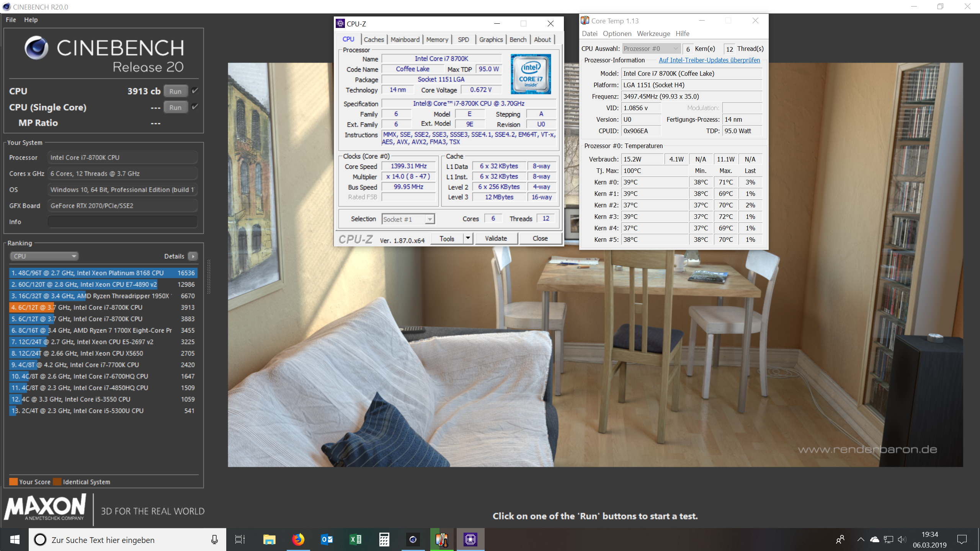Open Firefox from the taskbar
Viewport: 980px width, 551px height.
(x=298, y=540)
